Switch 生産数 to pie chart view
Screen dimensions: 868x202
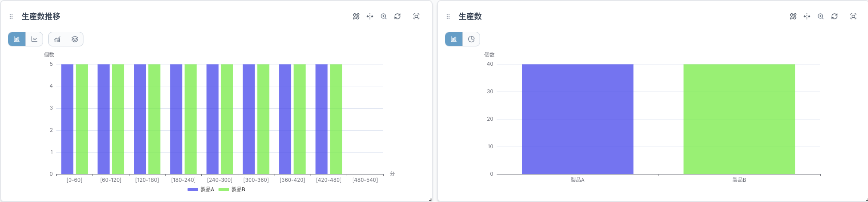pyautogui.click(x=471, y=39)
